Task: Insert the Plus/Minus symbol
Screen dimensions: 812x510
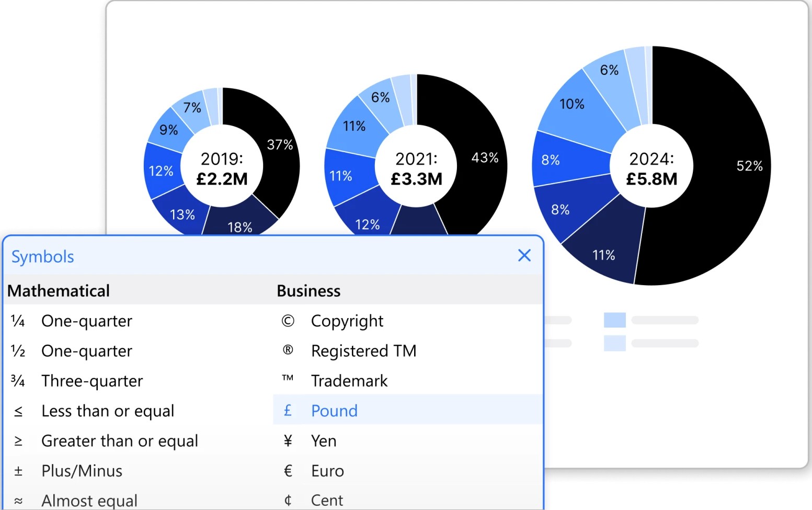Action: [82, 471]
